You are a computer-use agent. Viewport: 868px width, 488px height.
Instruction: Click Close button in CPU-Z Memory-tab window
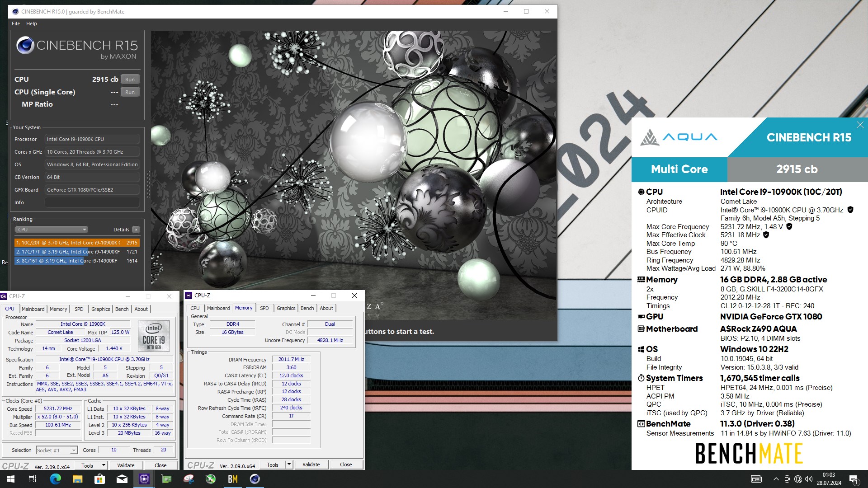346,465
